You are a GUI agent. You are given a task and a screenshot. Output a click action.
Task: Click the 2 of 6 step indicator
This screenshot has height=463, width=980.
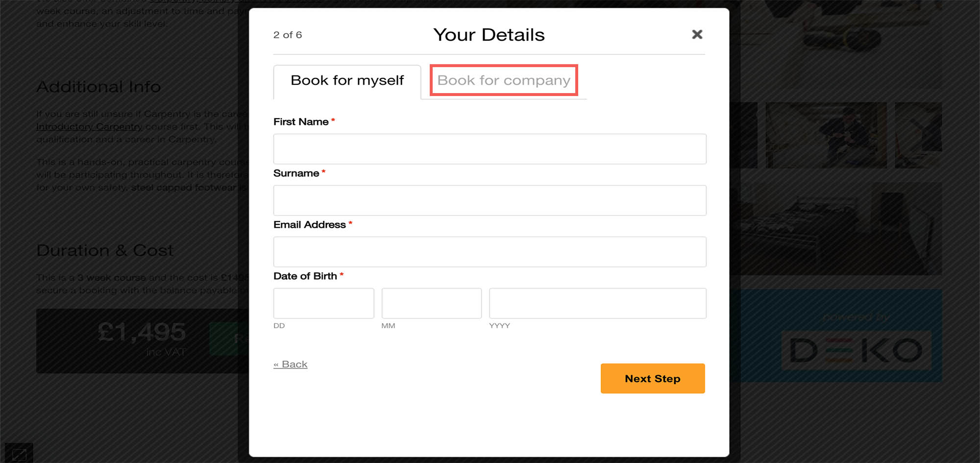click(288, 35)
